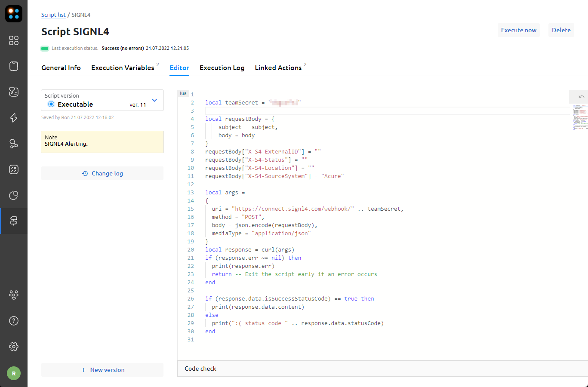Open the Change log
Viewport: 588px width, 387px height.
tap(102, 173)
